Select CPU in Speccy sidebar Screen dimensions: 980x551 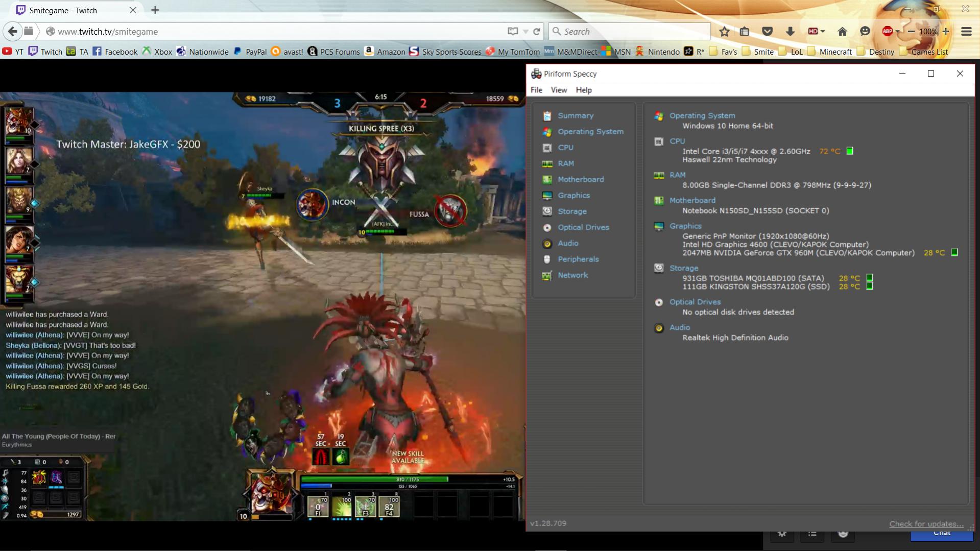click(565, 148)
